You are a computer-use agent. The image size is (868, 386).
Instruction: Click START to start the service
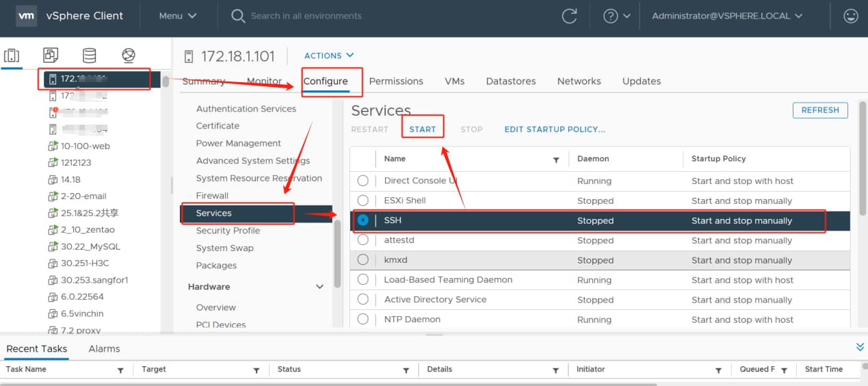423,129
